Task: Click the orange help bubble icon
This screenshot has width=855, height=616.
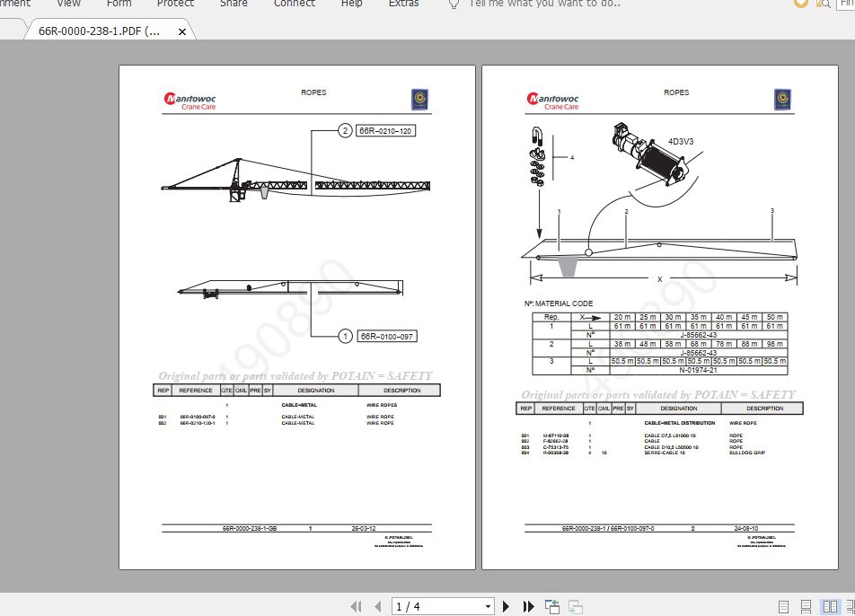Action: click(x=799, y=4)
